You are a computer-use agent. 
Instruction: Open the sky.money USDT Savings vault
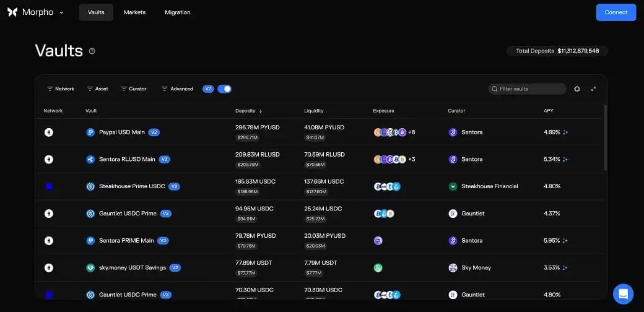coord(133,267)
